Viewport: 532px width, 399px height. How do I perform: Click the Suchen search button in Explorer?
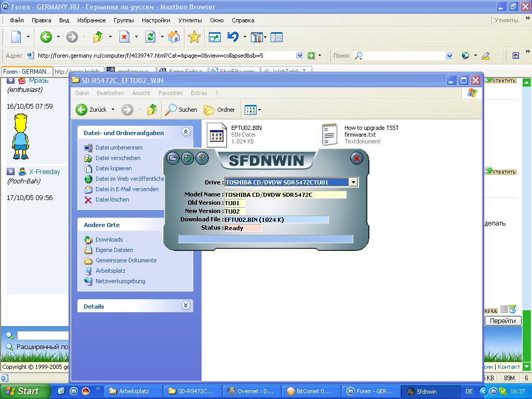181,110
